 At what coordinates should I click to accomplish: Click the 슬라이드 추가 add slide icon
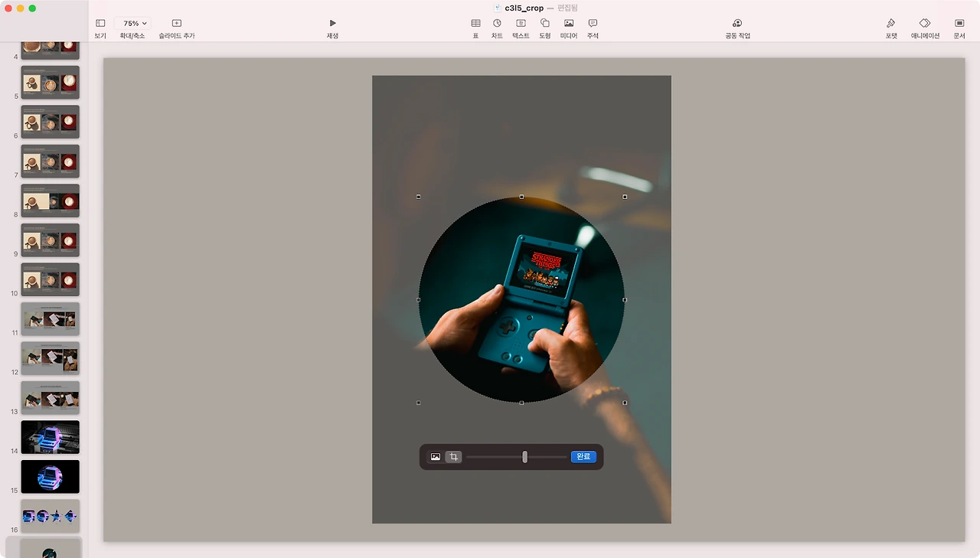tap(177, 24)
